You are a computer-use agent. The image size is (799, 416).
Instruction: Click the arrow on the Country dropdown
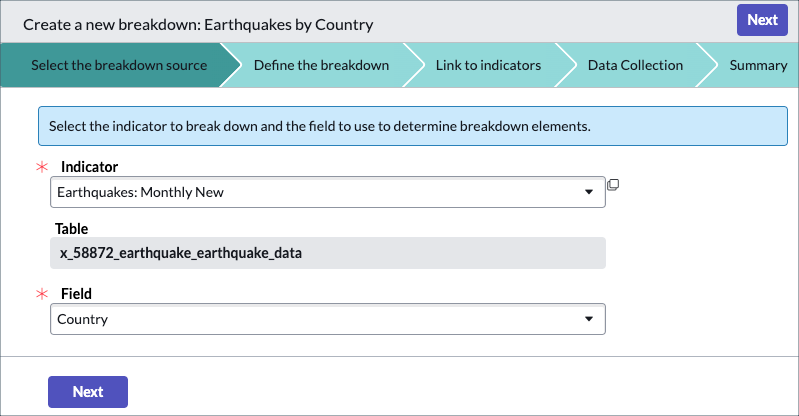[589, 319]
